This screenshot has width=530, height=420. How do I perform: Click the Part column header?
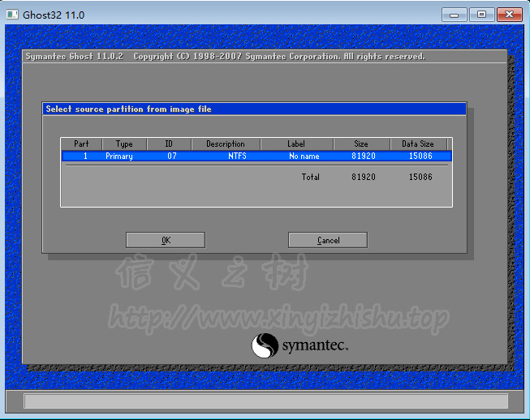tap(82, 144)
